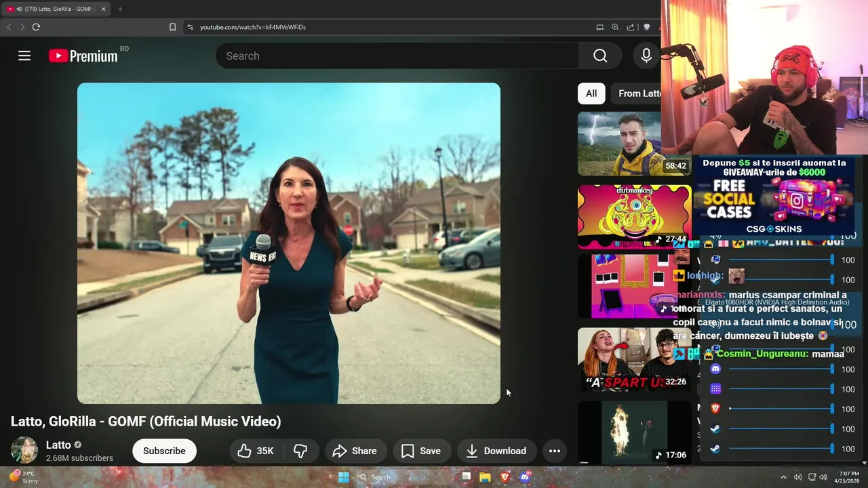
Task: Click the share icon in address bar
Action: (631, 27)
